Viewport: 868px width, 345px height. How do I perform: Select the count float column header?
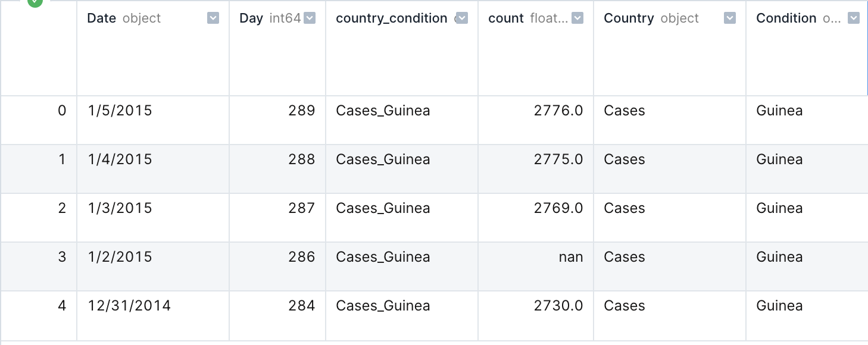tap(536, 48)
